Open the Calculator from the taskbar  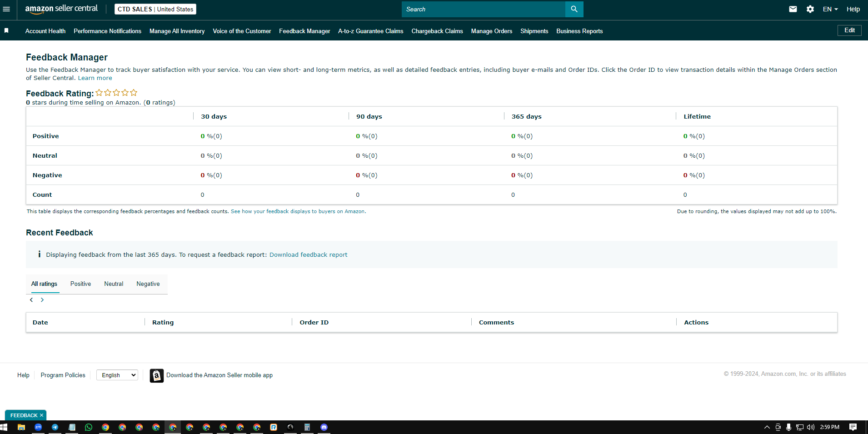pyautogui.click(x=307, y=427)
